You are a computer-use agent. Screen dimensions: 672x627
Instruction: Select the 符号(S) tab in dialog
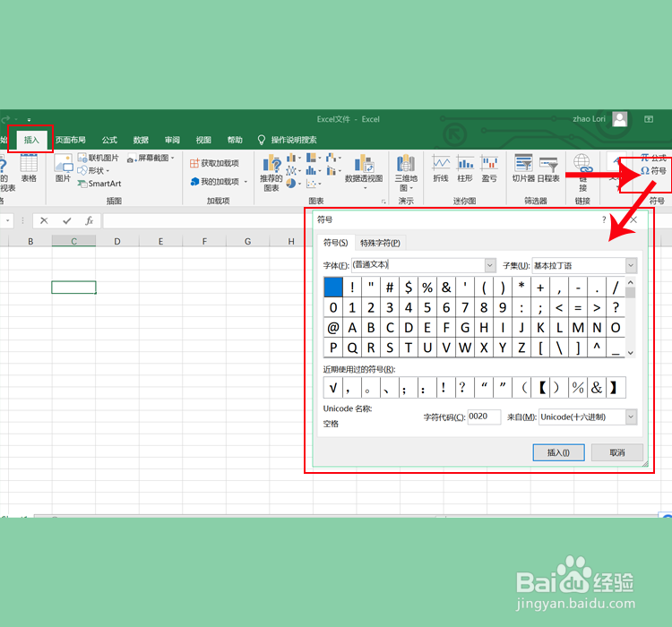(336, 243)
